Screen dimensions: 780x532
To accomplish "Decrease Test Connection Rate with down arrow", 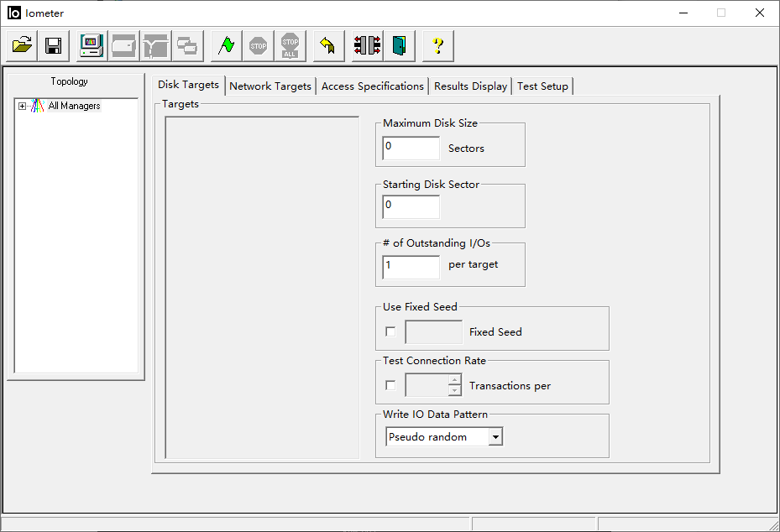I will 455,391.
